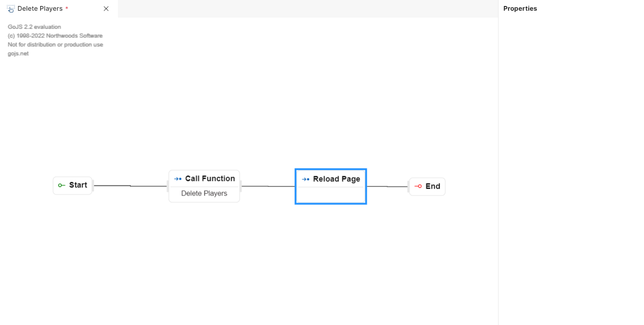This screenshot has height=325, width=644.
Task: Click Delete Players text in Call Function node
Action: point(204,193)
